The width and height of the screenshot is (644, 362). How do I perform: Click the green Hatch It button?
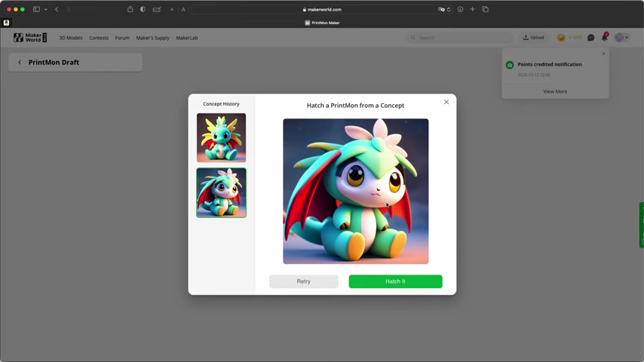point(395,281)
